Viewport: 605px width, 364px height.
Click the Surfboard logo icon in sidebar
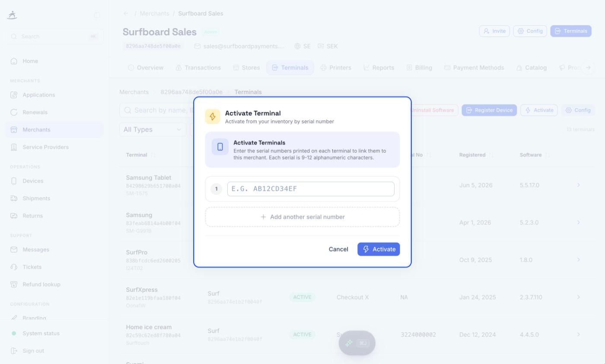tap(13, 15)
